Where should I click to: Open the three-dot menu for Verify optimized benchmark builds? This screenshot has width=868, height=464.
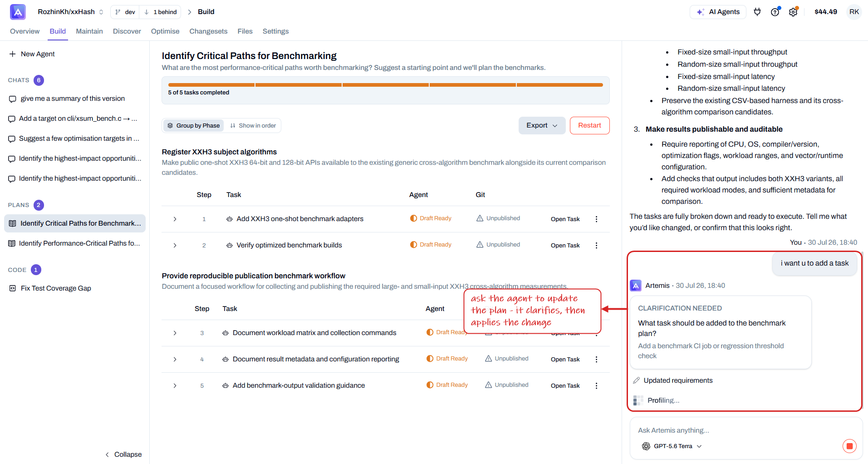[596, 245]
